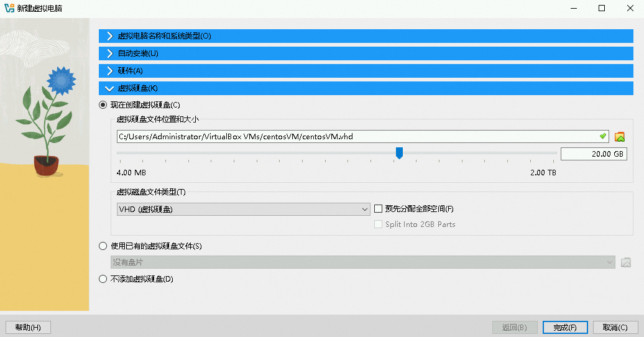Click the green checkmark in path field

(x=602, y=136)
